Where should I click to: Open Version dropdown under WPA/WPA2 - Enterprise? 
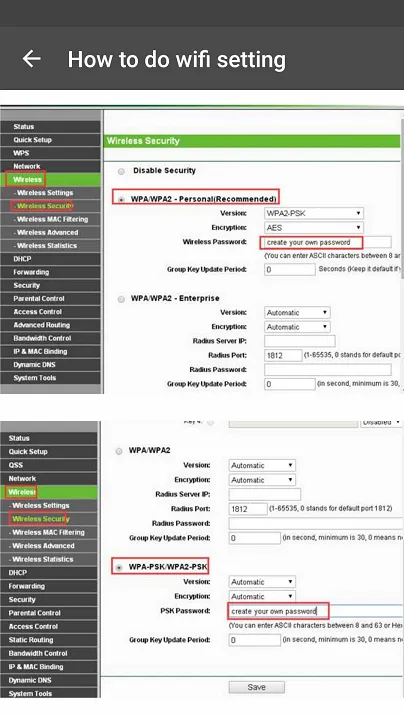pos(297,312)
